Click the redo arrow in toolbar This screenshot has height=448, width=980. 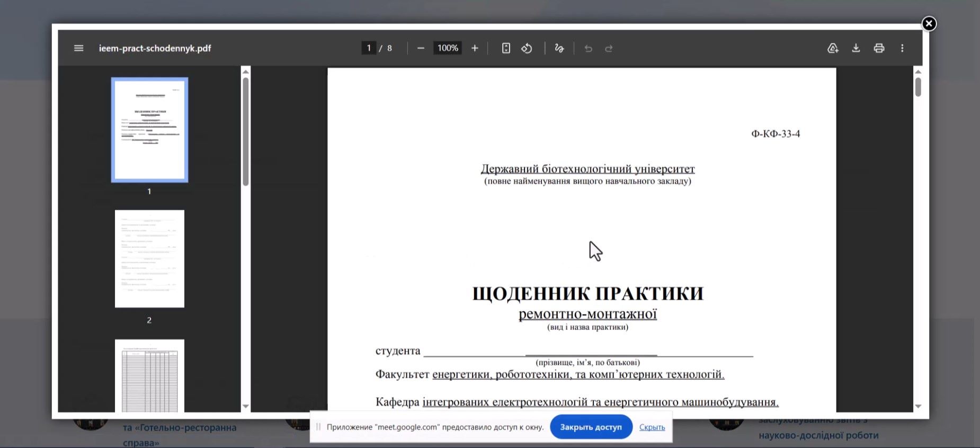(x=609, y=48)
